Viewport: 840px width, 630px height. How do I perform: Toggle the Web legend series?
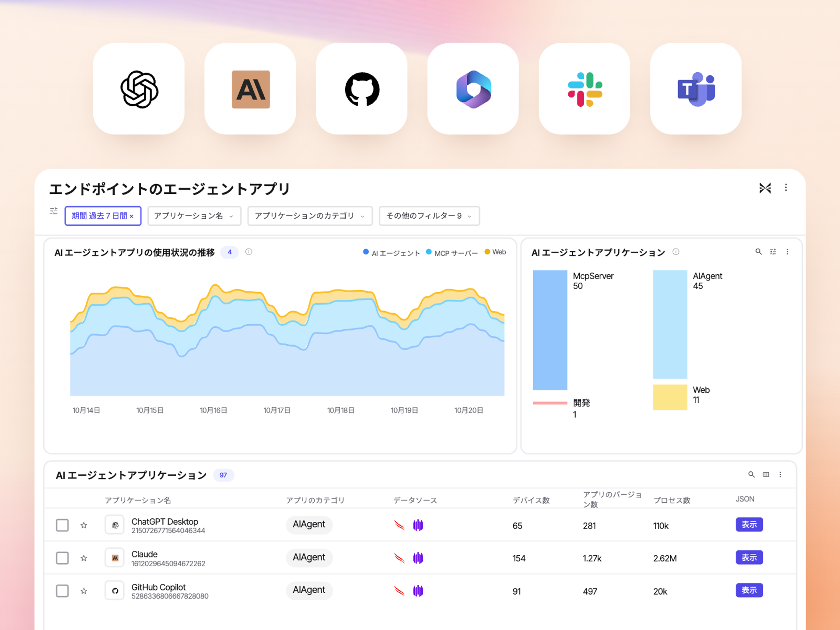click(x=495, y=252)
